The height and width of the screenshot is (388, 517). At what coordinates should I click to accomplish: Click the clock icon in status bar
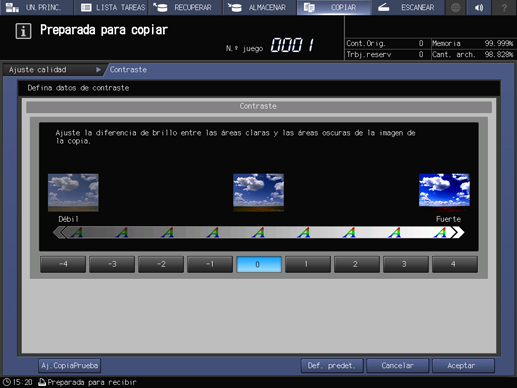coord(7,382)
